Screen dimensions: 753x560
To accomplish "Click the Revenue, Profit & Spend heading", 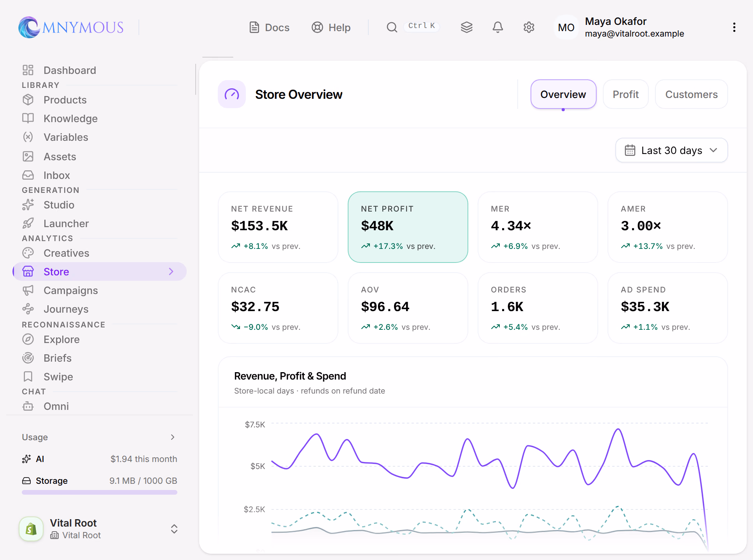I will 290,376.
